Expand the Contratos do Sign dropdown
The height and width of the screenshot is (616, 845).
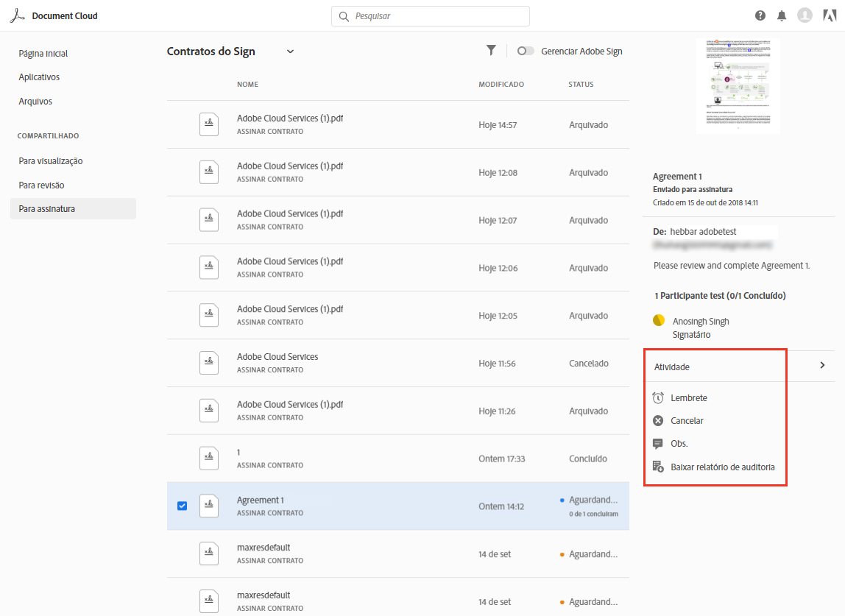coord(290,52)
